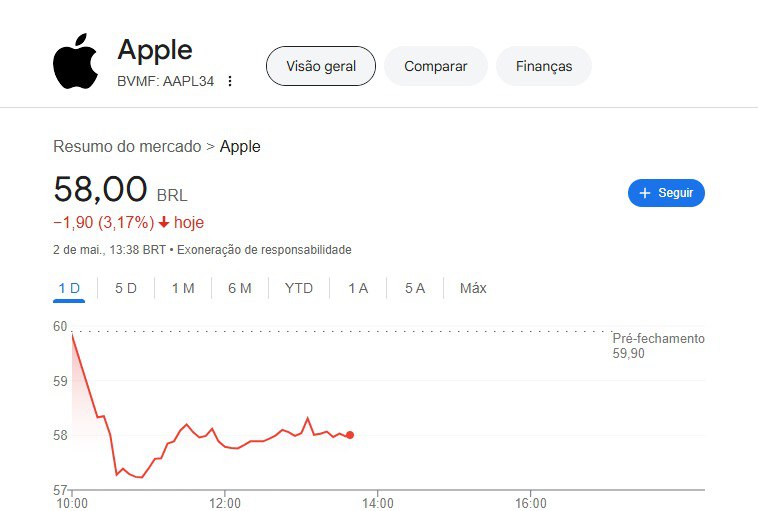Show the Máx time range
Screen dimensions: 758x511
[x=473, y=289]
